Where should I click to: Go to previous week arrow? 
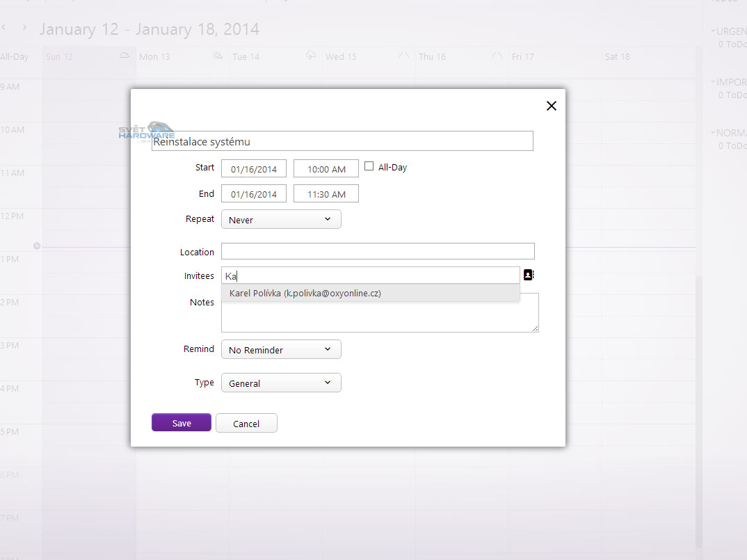(3, 28)
